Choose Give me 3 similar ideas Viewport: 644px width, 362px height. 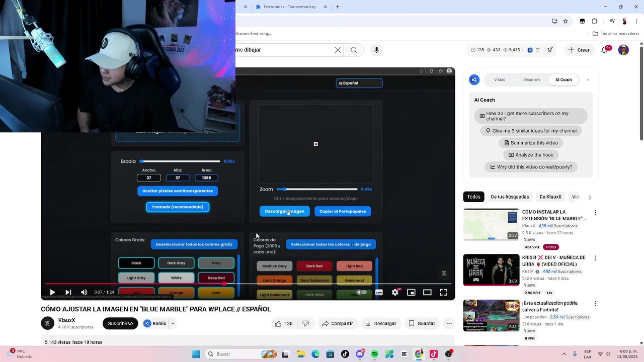tap(531, 131)
